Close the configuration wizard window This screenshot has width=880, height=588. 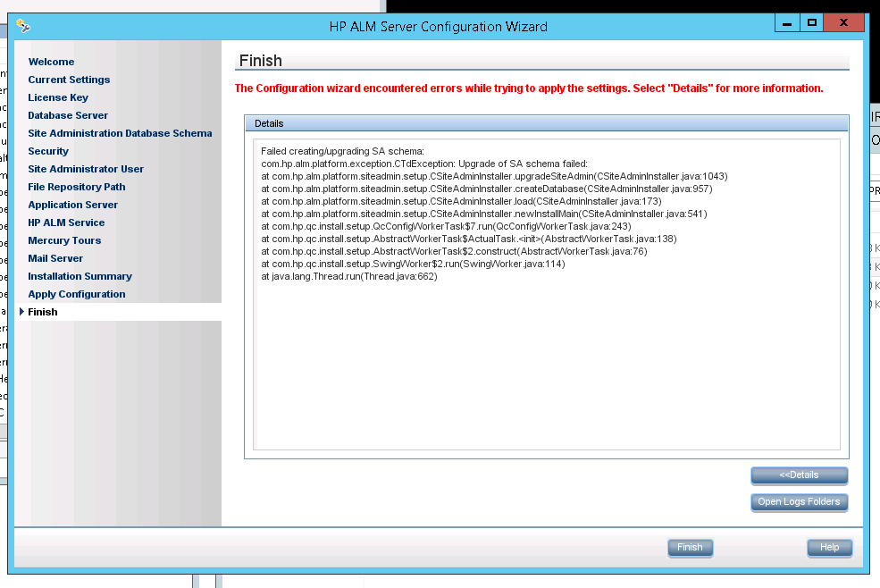[843, 23]
